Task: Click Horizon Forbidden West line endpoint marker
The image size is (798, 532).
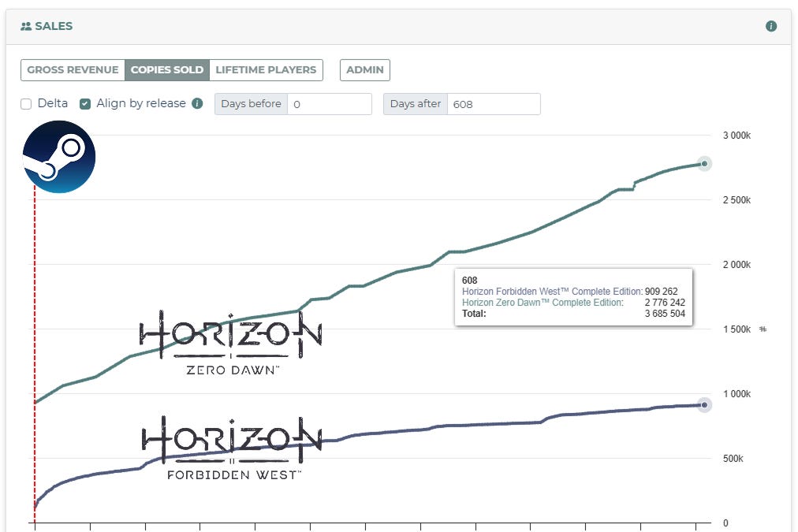Action: [704, 405]
